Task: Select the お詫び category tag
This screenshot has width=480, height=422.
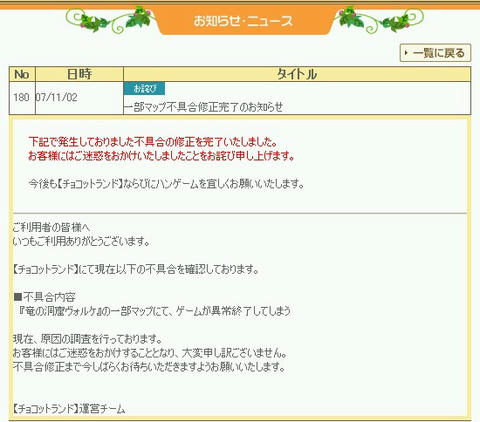Action: [x=144, y=89]
